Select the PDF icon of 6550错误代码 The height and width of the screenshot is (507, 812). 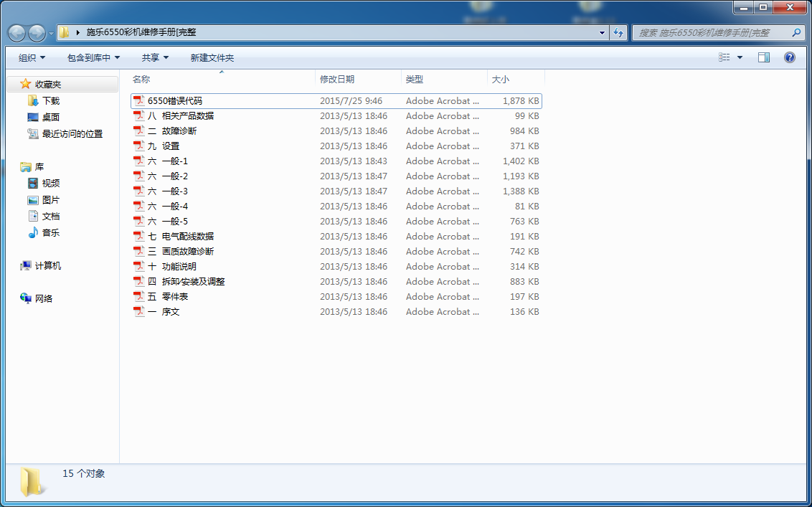point(138,101)
